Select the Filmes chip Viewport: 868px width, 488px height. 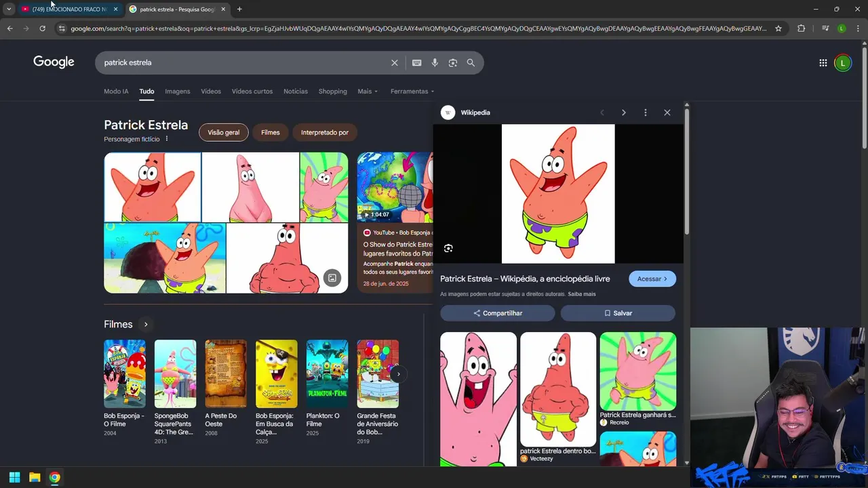click(270, 132)
